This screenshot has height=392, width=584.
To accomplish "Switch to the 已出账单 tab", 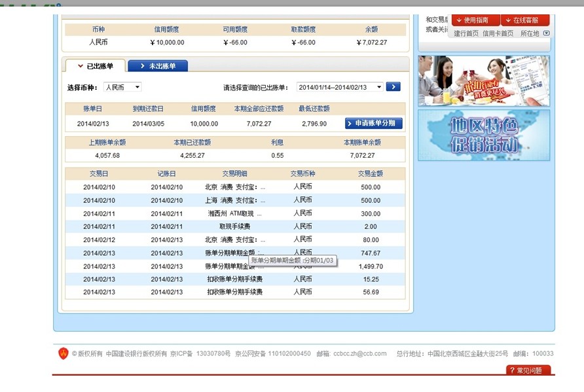I will click(95, 66).
